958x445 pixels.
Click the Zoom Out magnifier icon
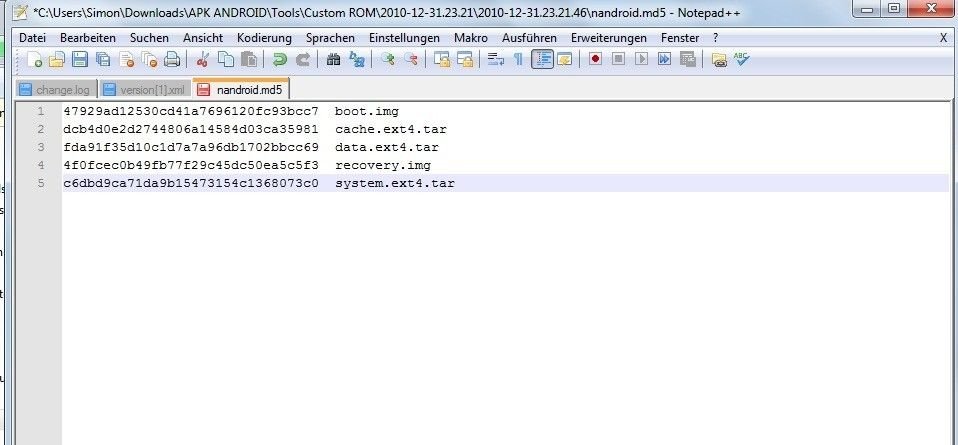tap(411, 59)
